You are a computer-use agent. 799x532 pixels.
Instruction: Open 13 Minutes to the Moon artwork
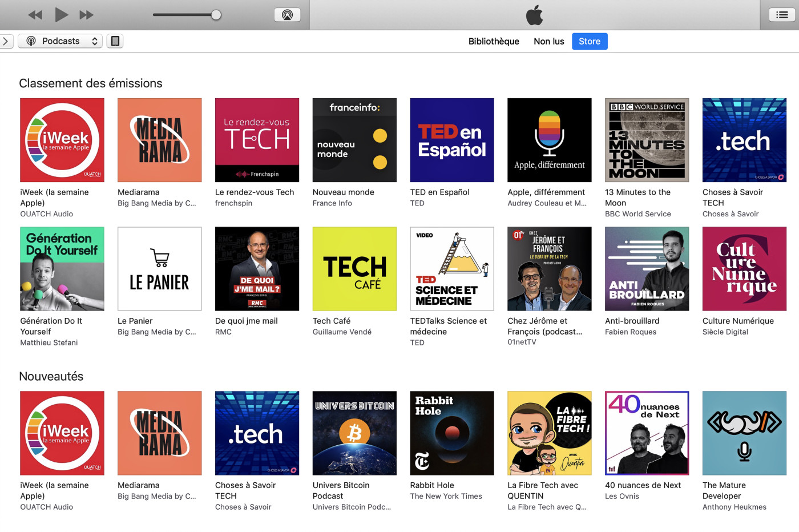[647, 140]
